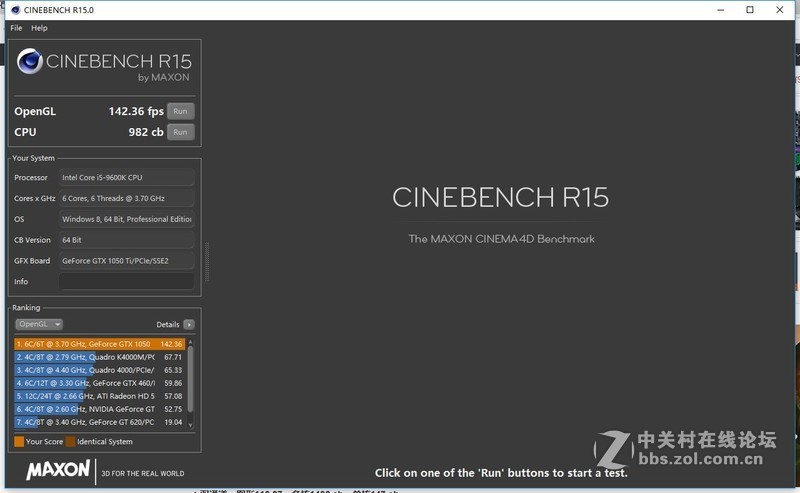Select ranking entry 3 Quadro 4000
Viewport: 800px width, 493px height.
[99, 370]
